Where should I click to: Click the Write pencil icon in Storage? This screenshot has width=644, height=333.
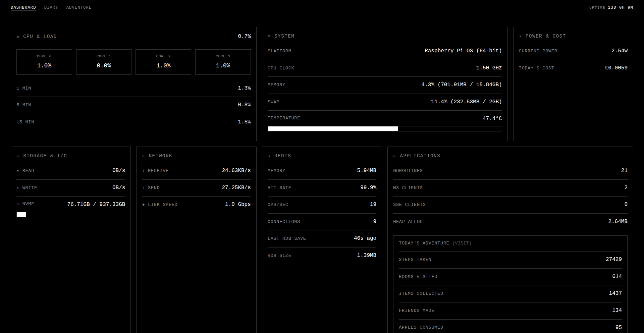click(18, 188)
